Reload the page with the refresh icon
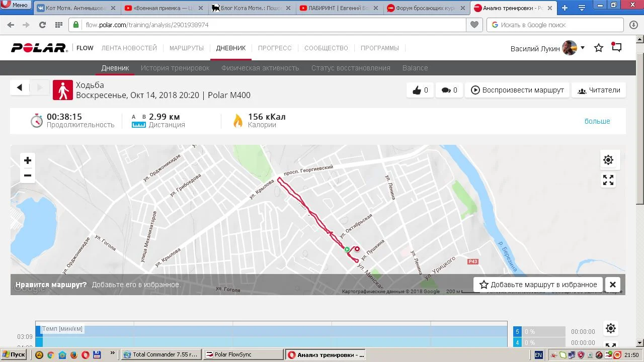 coord(43,25)
